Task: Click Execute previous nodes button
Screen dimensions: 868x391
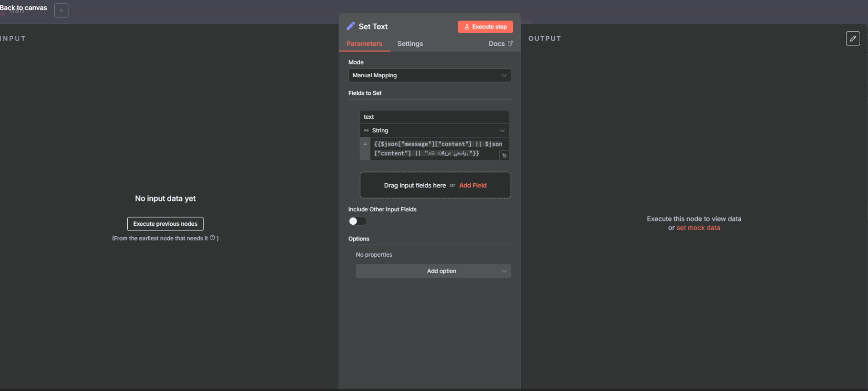Action: [165, 224]
